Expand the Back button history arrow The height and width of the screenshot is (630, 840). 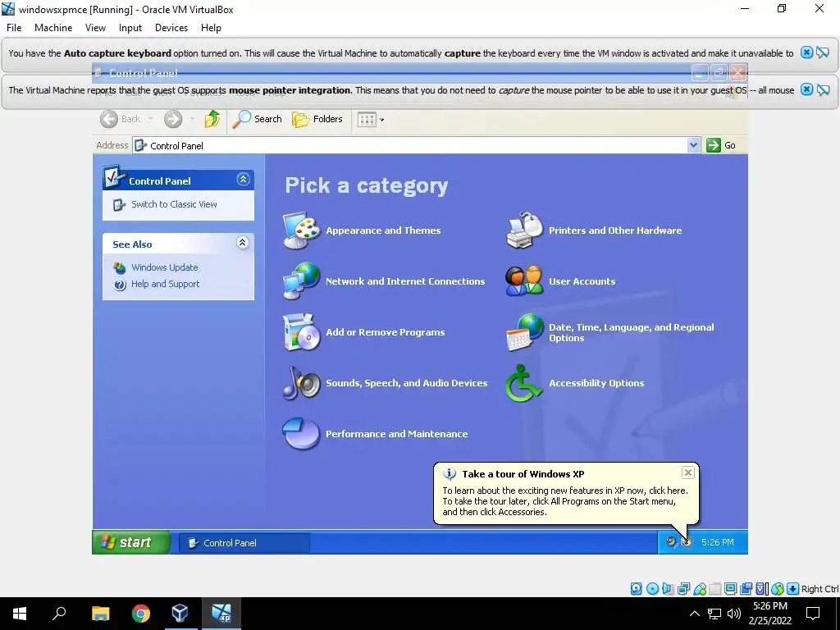pyautogui.click(x=151, y=119)
